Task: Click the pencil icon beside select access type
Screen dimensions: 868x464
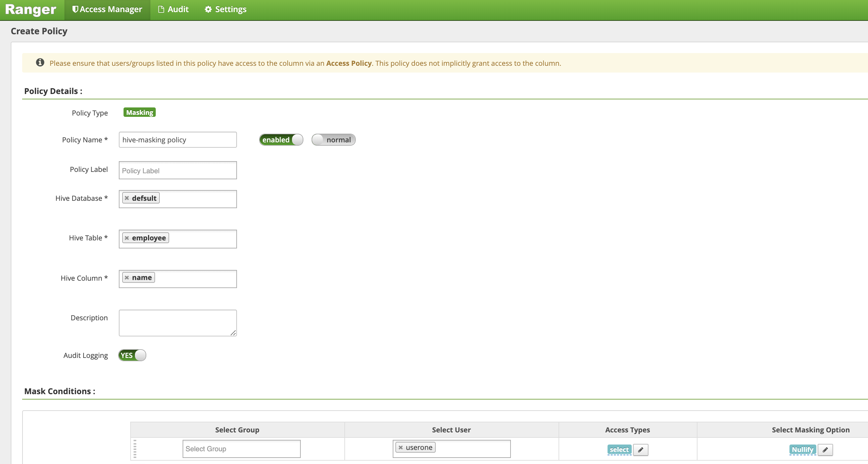Action: click(640, 450)
